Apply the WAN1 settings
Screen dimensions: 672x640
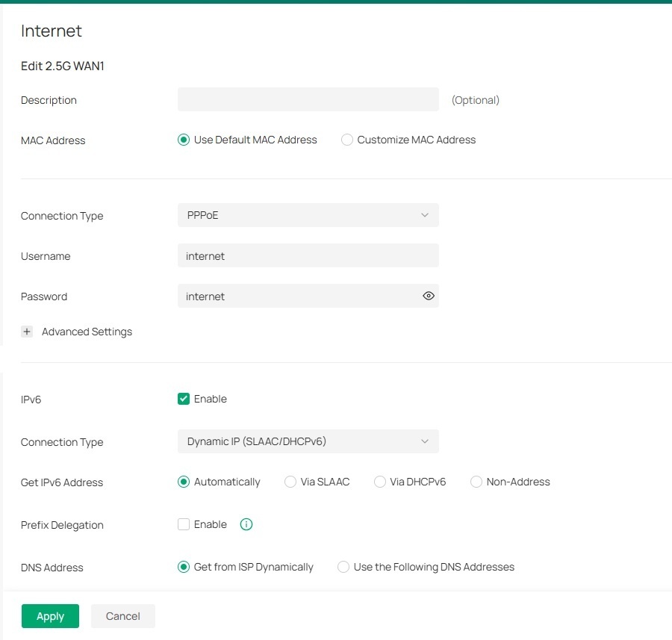coord(50,616)
